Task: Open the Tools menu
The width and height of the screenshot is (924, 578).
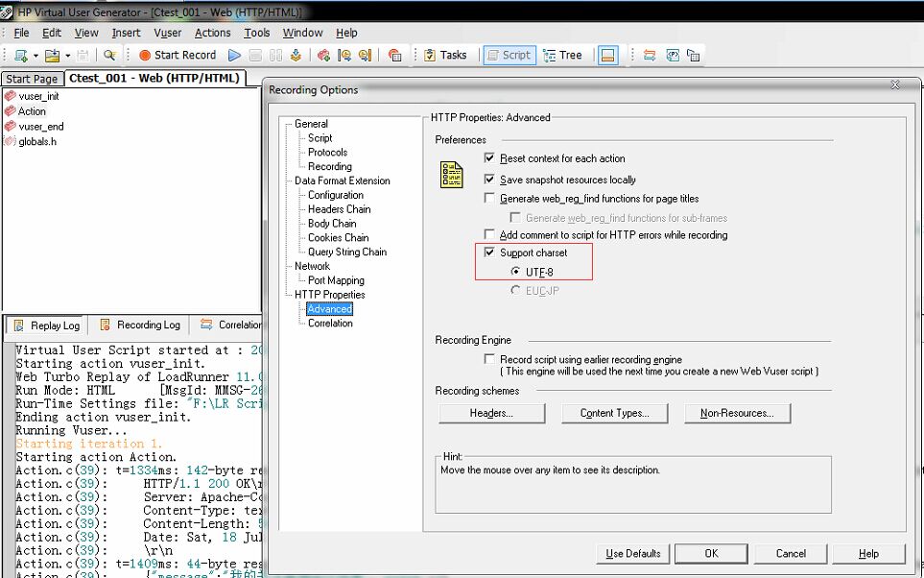Action: (257, 33)
